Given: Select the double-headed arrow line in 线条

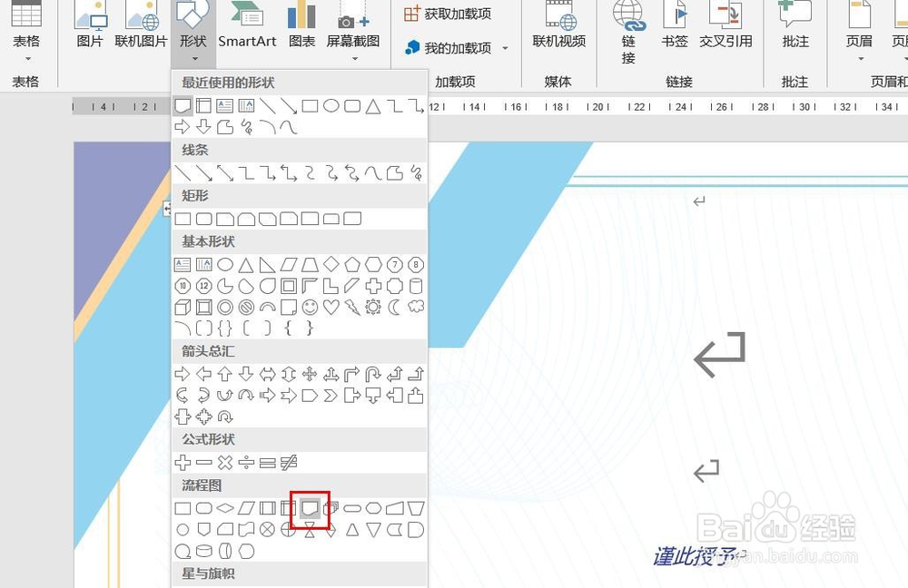Looking at the screenshot, I should click(x=224, y=173).
